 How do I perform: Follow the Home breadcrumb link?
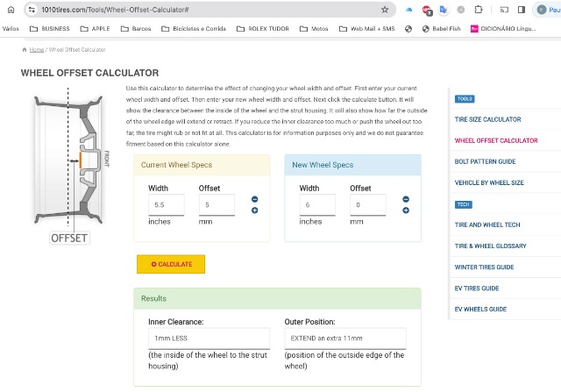pyautogui.click(x=36, y=50)
